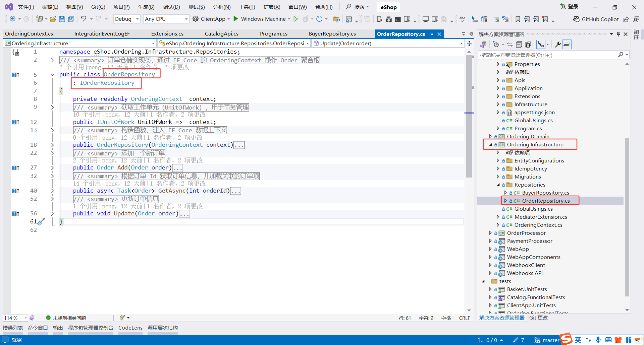This screenshot has width=644, height=345.
Task: Switch to the BuyerRepository.cs tab
Action: point(332,34)
